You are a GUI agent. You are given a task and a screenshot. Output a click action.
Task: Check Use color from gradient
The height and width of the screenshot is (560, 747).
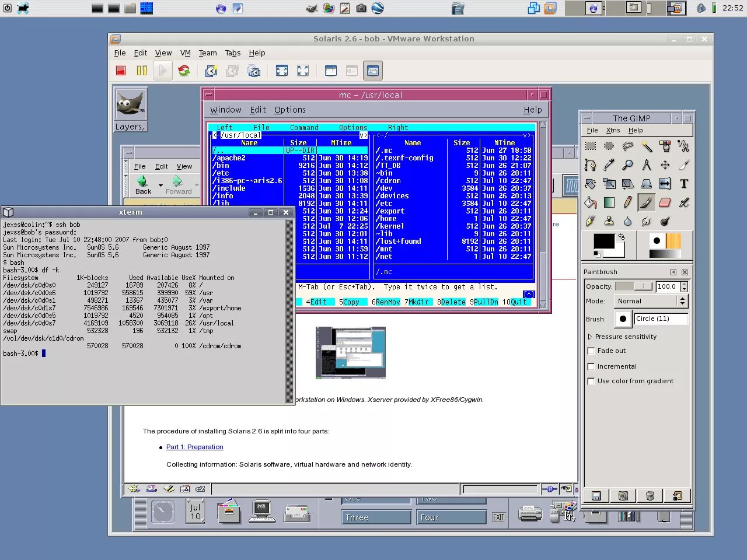591,381
